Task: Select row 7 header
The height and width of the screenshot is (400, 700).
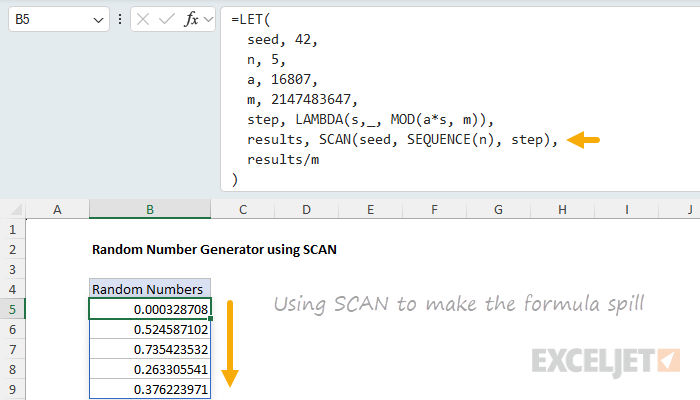Action: 12,350
